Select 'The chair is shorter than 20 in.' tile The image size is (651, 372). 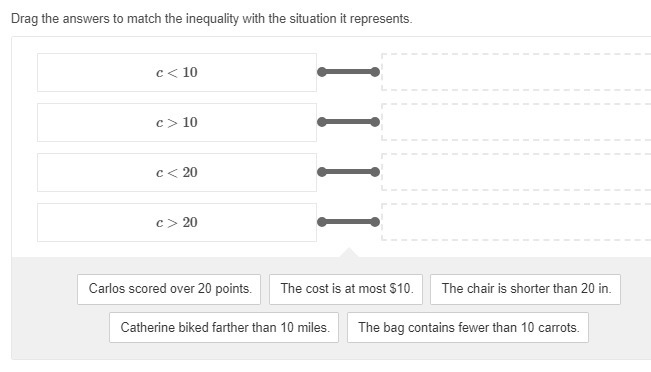pos(525,289)
